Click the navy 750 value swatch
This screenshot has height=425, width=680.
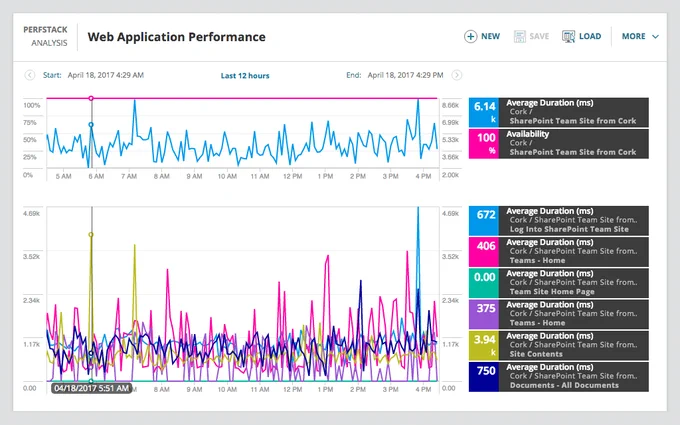[484, 377]
